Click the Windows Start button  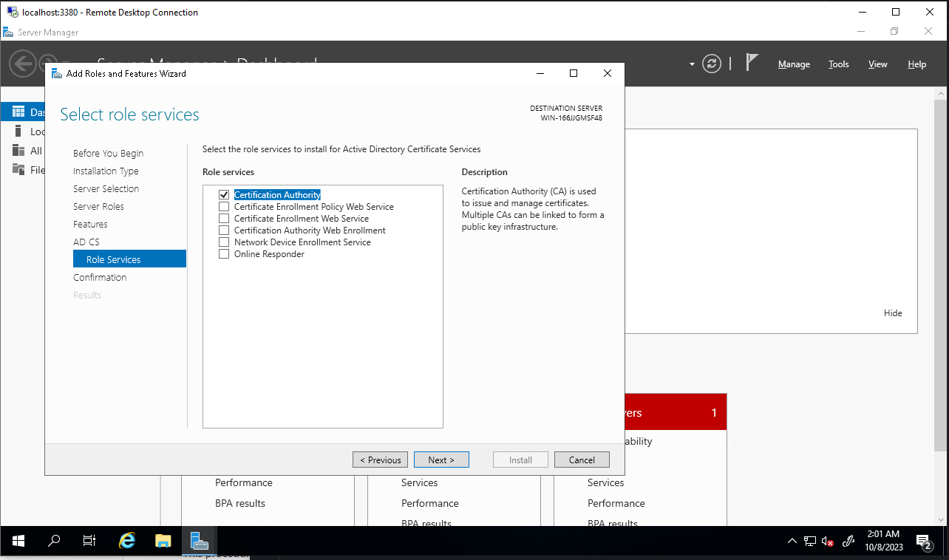[18, 541]
